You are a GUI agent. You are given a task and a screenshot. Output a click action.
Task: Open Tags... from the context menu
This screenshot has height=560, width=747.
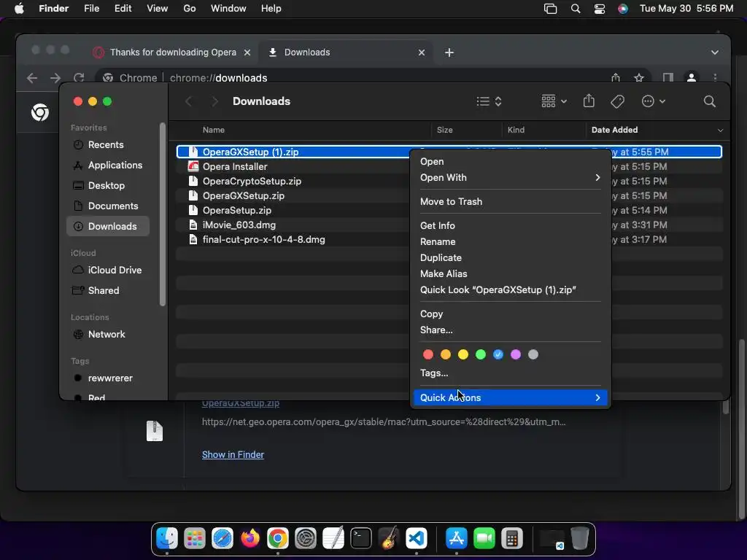point(510,373)
